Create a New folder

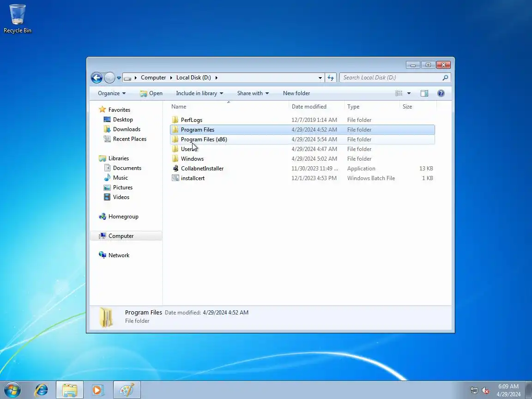click(296, 93)
